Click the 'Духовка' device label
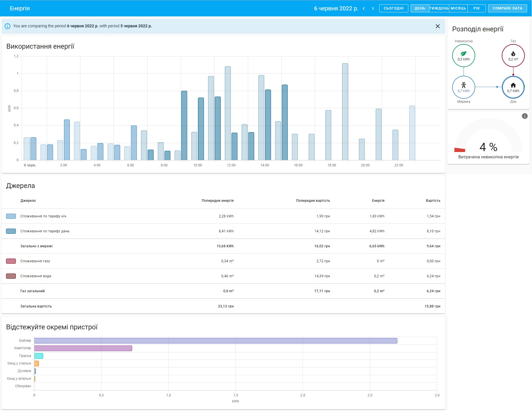Screen dimensions: 532x414 pyautogui.click(x=24, y=371)
